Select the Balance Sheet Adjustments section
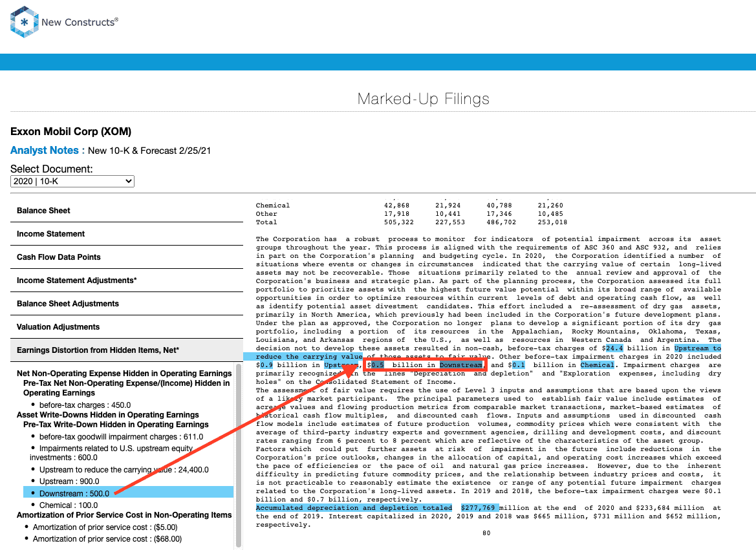Image resolution: width=756 pixels, height=550 pixels. point(127,304)
